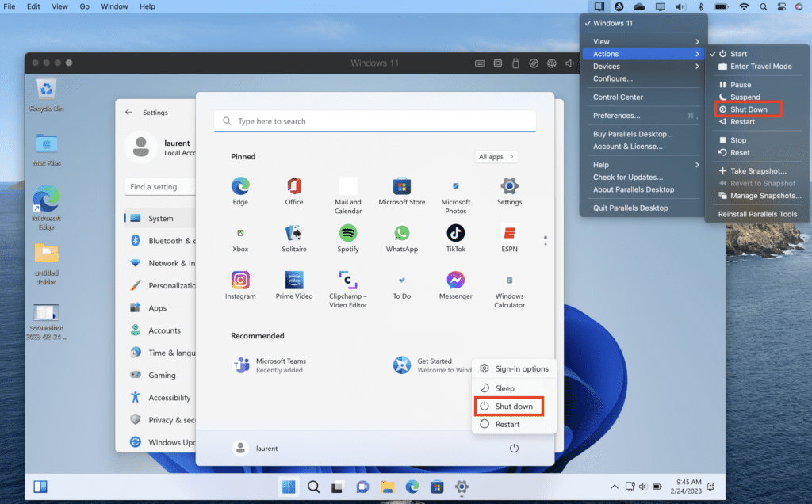Go back using Settings back arrow
This screenshot has height=504, width=812.
[129, 112]
